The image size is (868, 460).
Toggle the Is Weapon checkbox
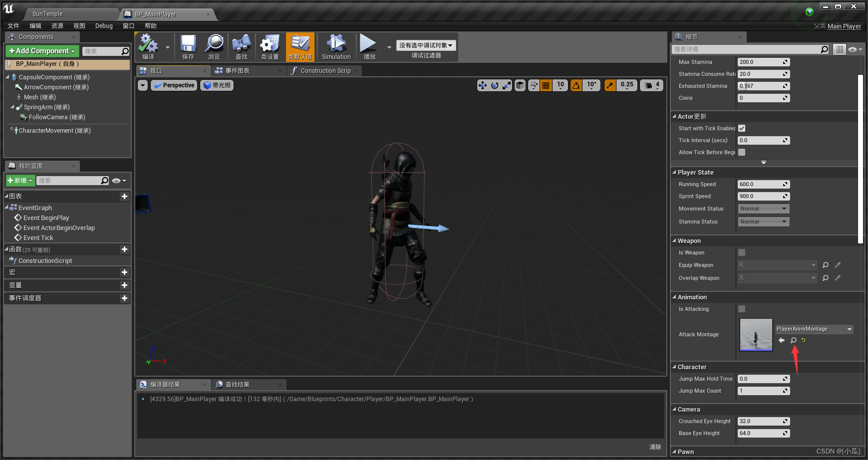coord(742,252)
